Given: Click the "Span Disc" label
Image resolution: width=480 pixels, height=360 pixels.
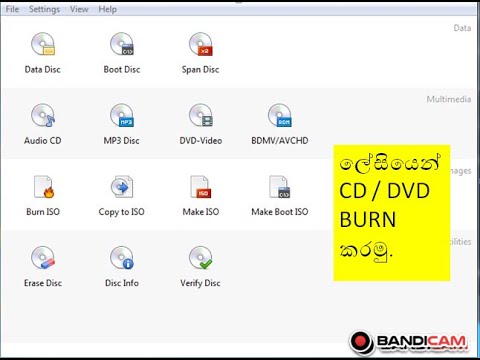Looking at the screenshot, I should click(200, 69).
